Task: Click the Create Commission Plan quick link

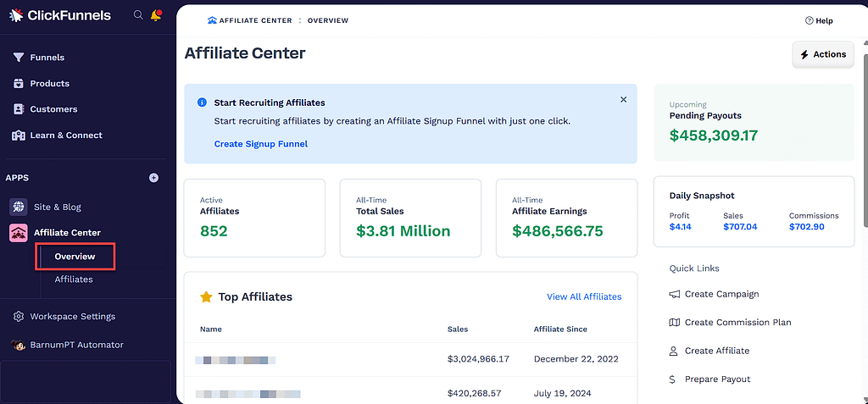Action: coord(738,323)
